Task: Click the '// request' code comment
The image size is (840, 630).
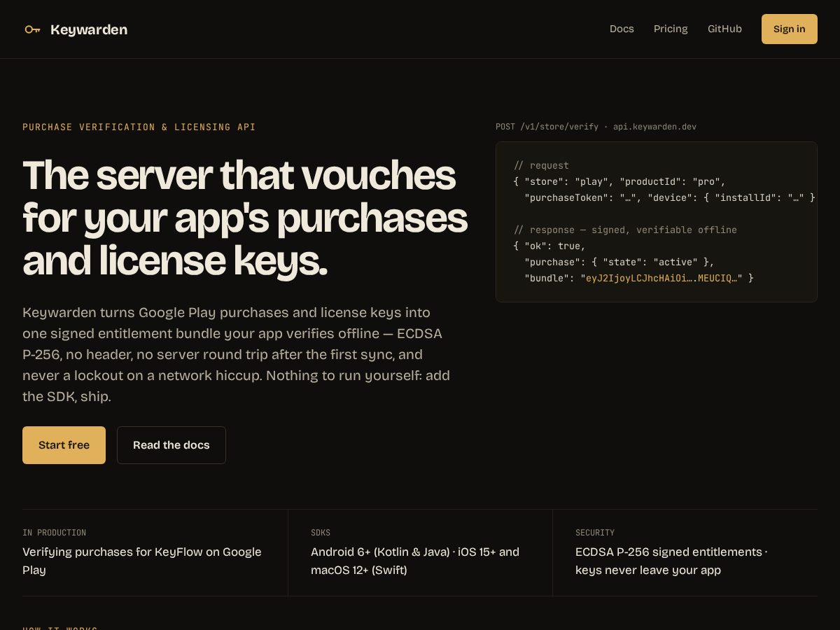Action: tap(541, 165)
